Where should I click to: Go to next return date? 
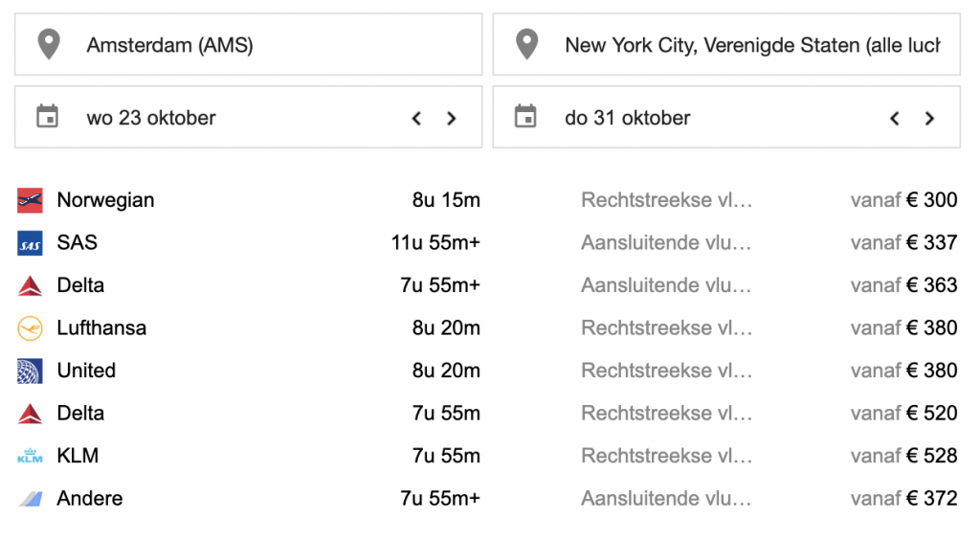pyautogui.click(x=929, y=119)
